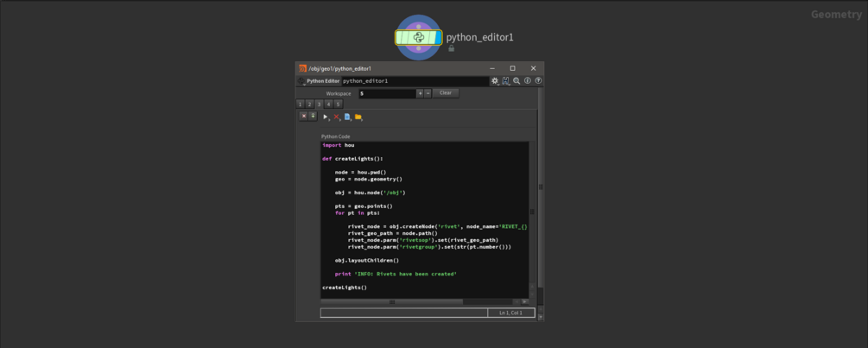
Task: Click the Clear button
Action: (446, 93)
